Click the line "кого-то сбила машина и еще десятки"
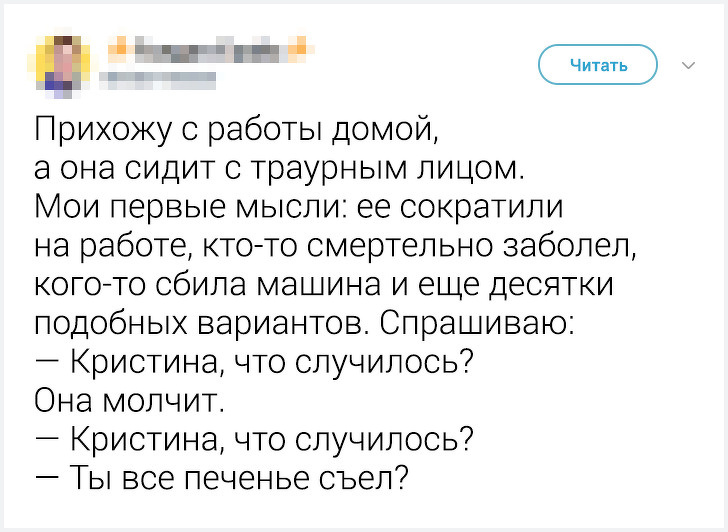The image size is (728, 532). (x=324, y=284)
